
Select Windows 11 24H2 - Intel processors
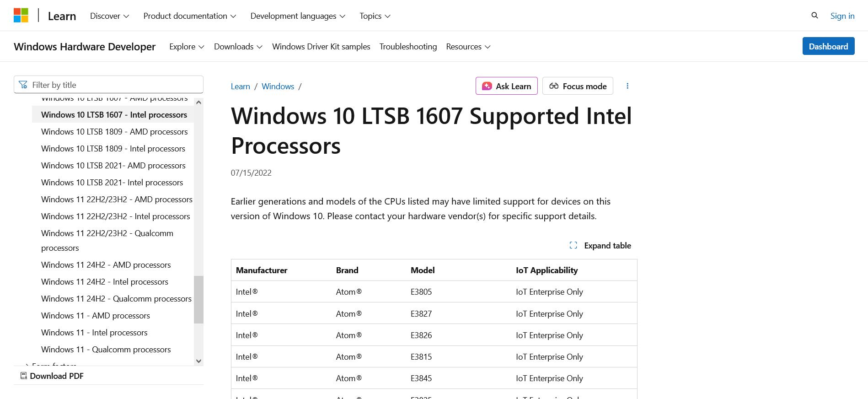(x=105, y=282)
